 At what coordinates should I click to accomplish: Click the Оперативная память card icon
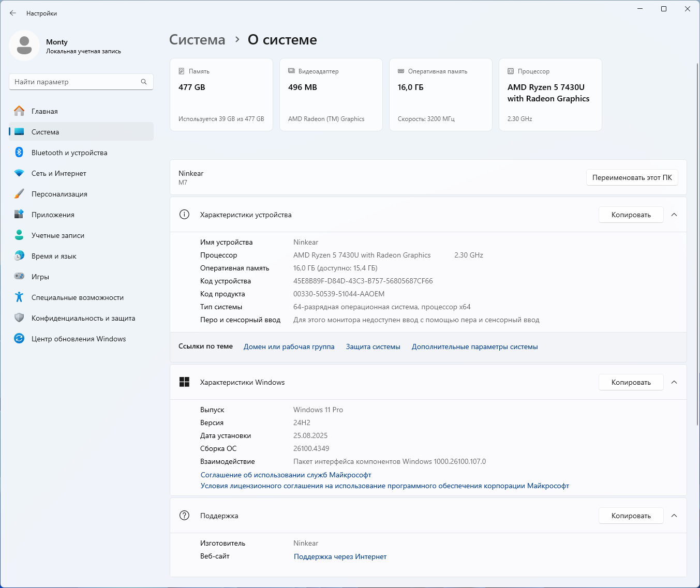point(401,71)
